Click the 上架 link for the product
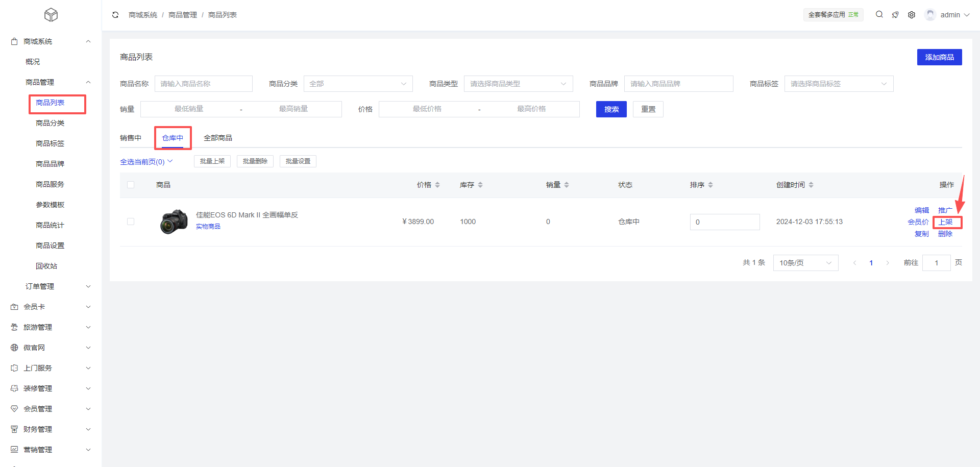980x467 pixels. coord(946,222)
